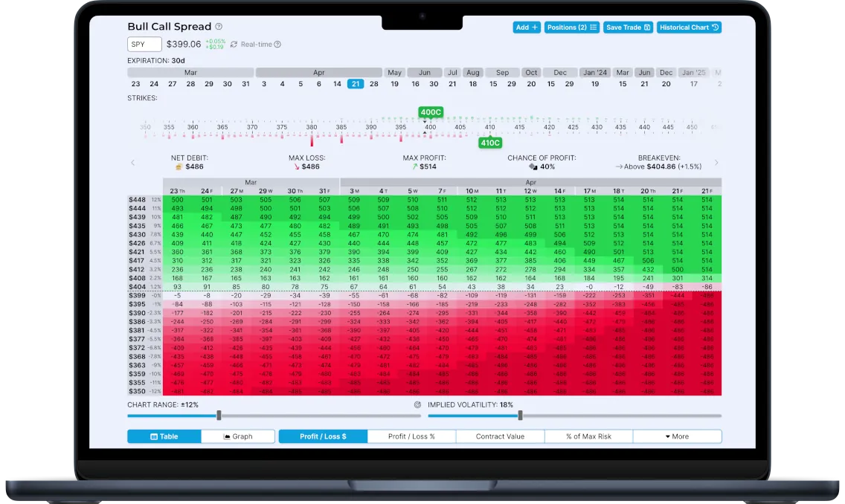Open the More options dropdown
Viewport: 845px width, 504px height.
[x=677, y=436]
